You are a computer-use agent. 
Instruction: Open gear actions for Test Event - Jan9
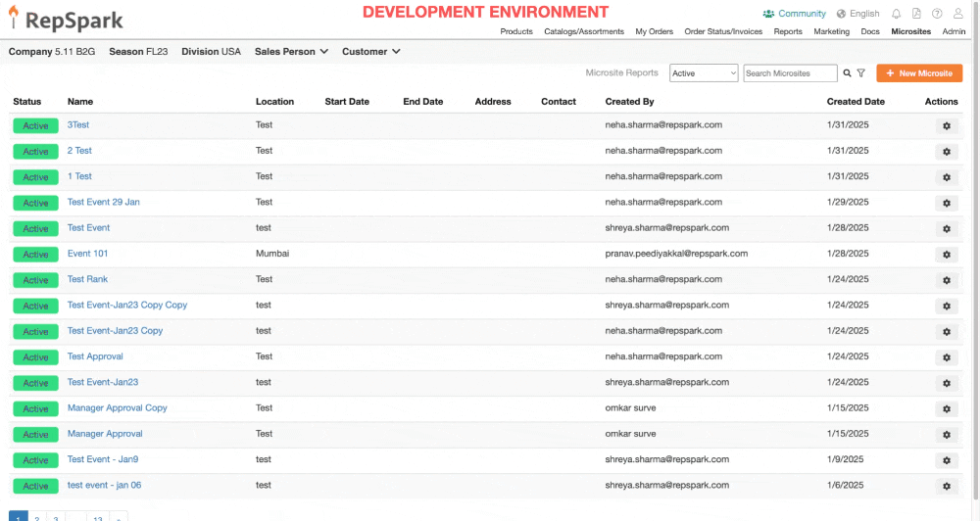[947, 459]
